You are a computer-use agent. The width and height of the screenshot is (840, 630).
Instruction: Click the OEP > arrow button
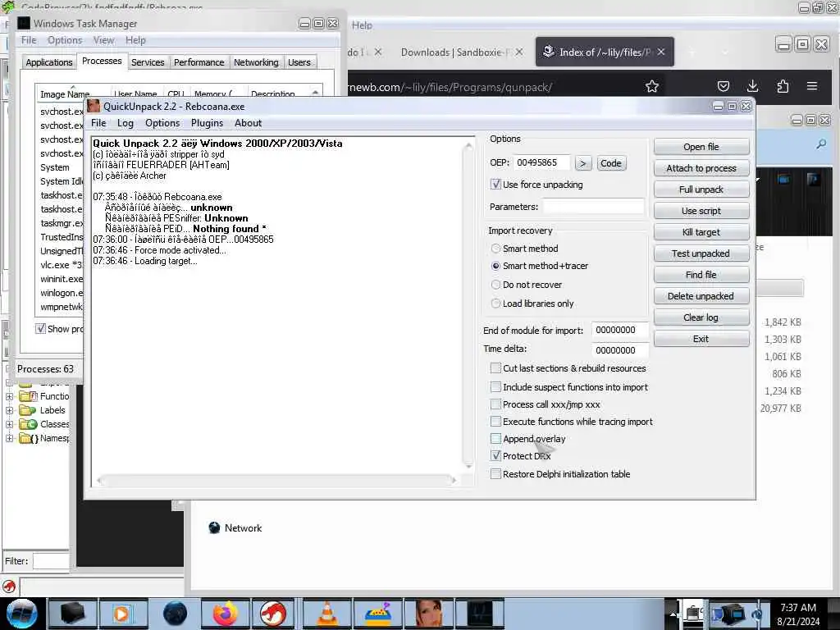click(x=583, y=163)
